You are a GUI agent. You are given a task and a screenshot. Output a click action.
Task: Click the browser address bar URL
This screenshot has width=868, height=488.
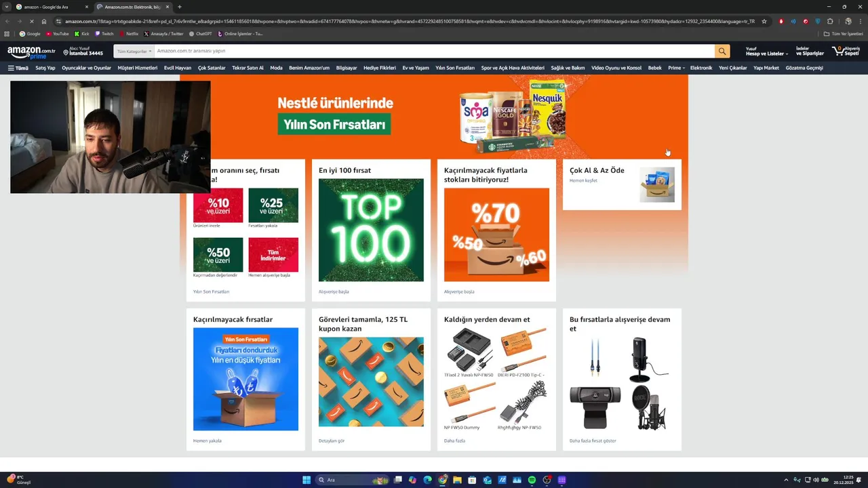point(410,21)
